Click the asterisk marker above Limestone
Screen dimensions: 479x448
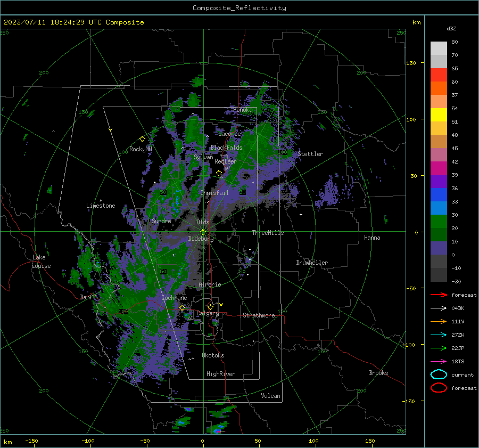101,201
